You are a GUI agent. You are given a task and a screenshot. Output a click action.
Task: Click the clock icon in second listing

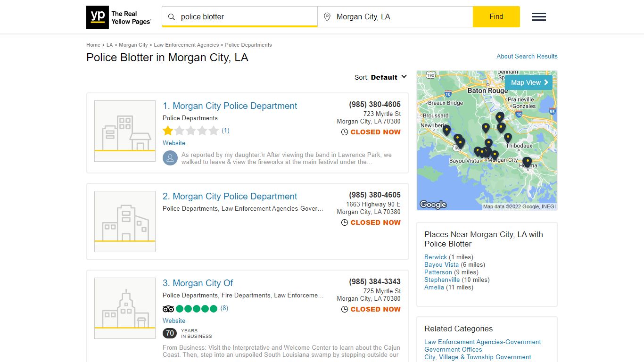pyautogui.click(x=345, y=222)
